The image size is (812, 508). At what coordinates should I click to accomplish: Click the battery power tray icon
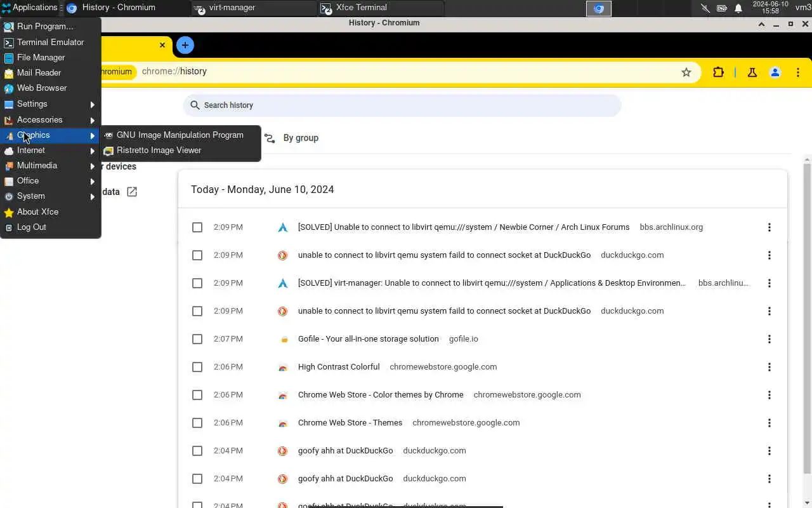pos(722,8)
